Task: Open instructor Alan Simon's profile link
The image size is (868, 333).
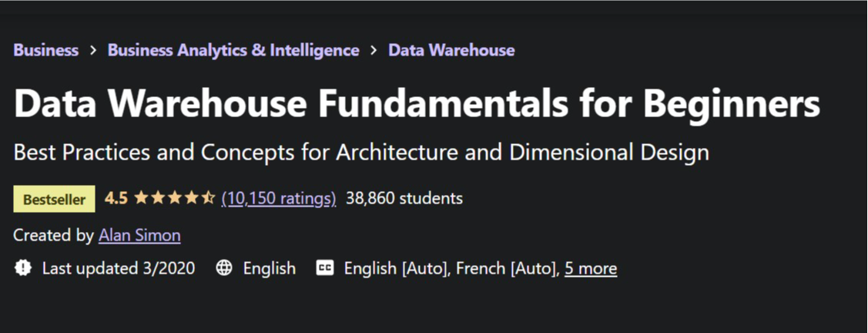Action: tap(139, 235)
